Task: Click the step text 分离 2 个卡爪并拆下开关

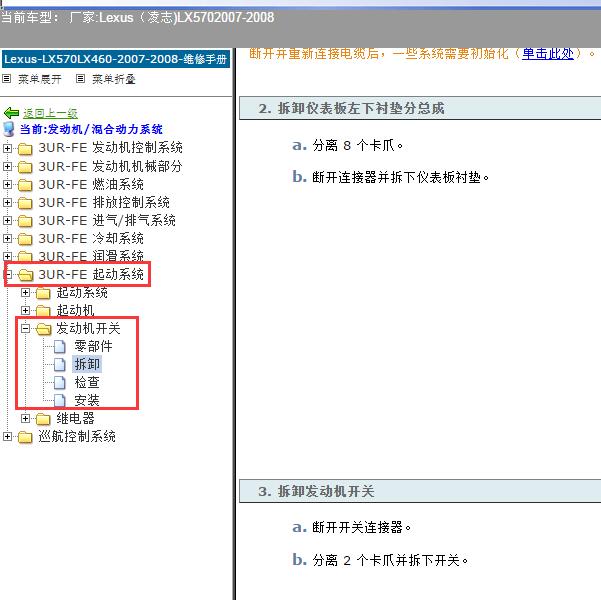Action: (x=391, y=561)
